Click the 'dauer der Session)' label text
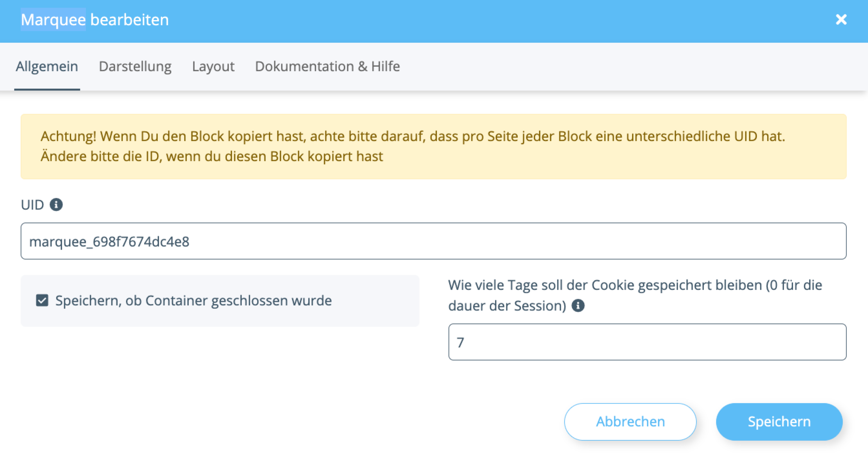Viewport: 868px width, 462px height. pos(507,306)
